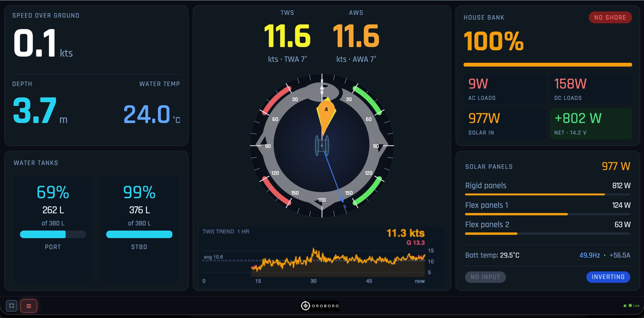Screen dimensions: 644x318
Task: Click the SPEED OVER GROUND heading
Action: [46, 16]
